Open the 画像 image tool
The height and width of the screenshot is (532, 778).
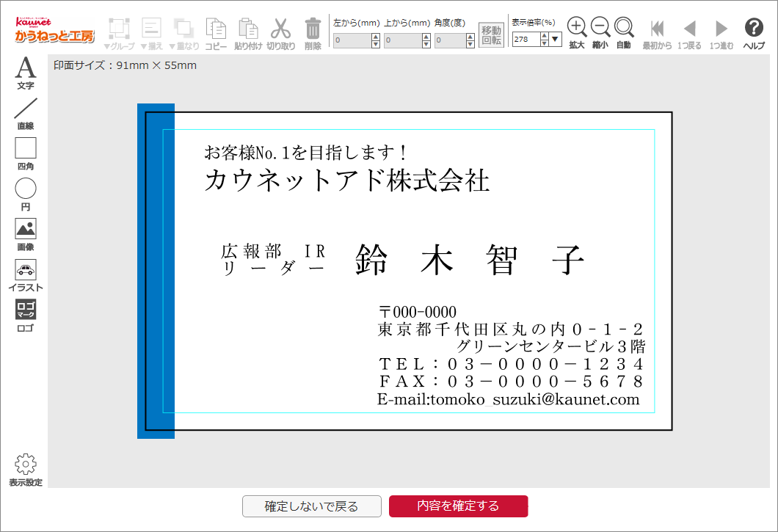[x=25, y=235]
